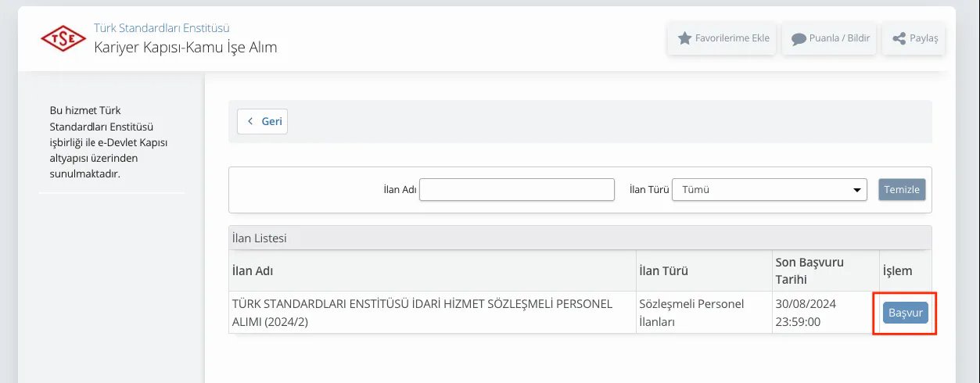This screenshot has height=383, width=980.
Task: Click the Paylaş share icon
Action: [899, 38]
